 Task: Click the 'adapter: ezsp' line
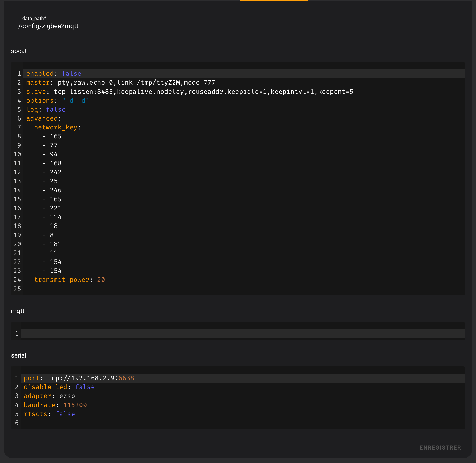pyautogui.click(x=243, y=396)
